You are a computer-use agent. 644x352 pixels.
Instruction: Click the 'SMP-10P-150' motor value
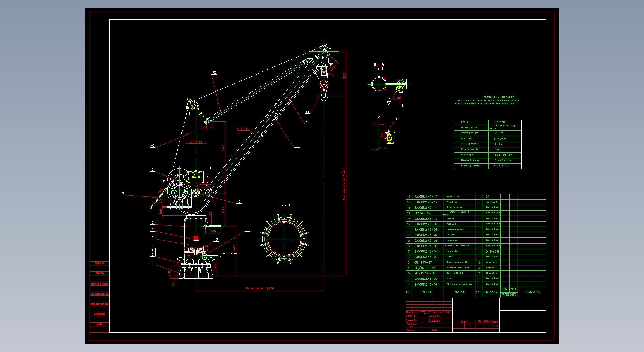[x=503, y=155]
